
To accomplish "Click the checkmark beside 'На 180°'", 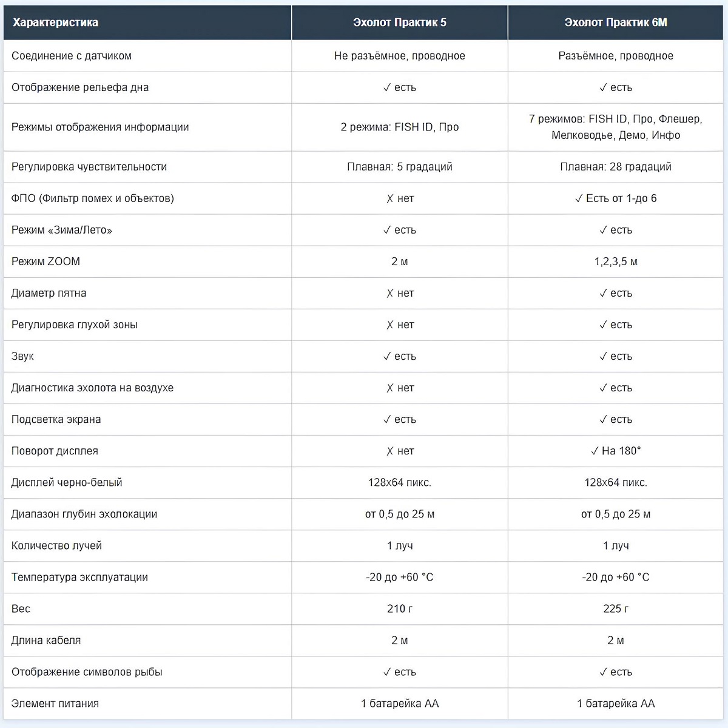I will click(x=595, y=451).
